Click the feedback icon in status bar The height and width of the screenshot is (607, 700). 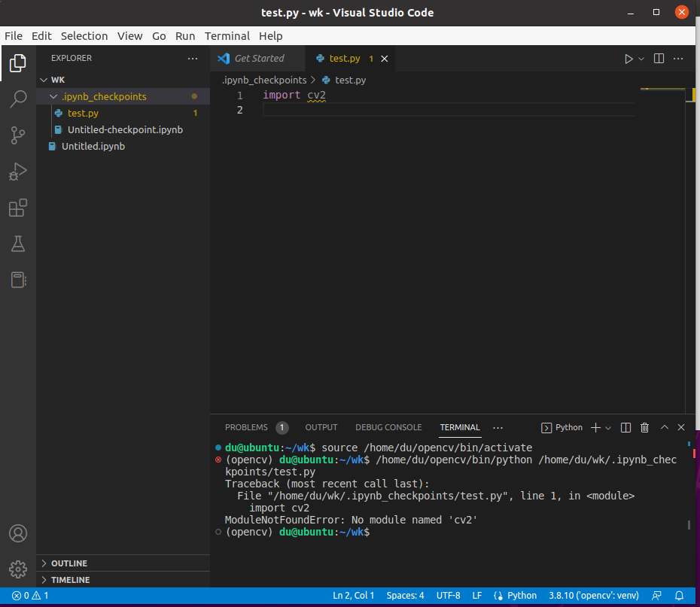point(656,596)
